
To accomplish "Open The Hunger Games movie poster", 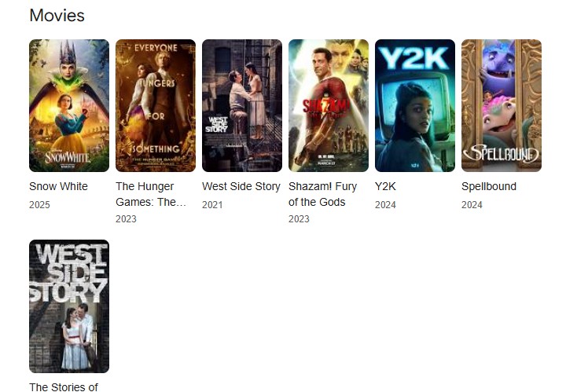I will (156, 105).
